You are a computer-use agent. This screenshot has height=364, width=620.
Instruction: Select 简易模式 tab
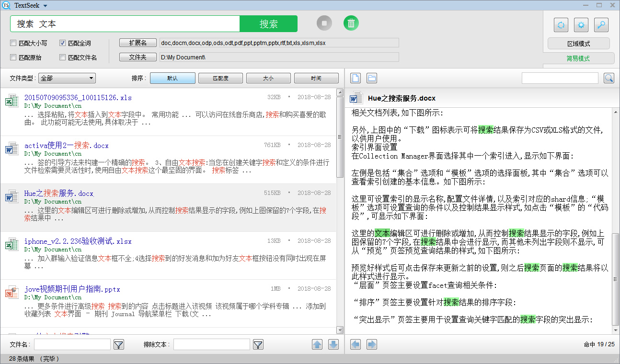(579, 58)
